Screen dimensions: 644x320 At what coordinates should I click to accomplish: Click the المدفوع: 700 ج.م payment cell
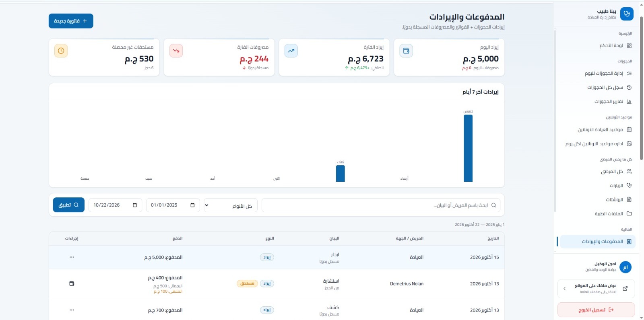[165, 310]
